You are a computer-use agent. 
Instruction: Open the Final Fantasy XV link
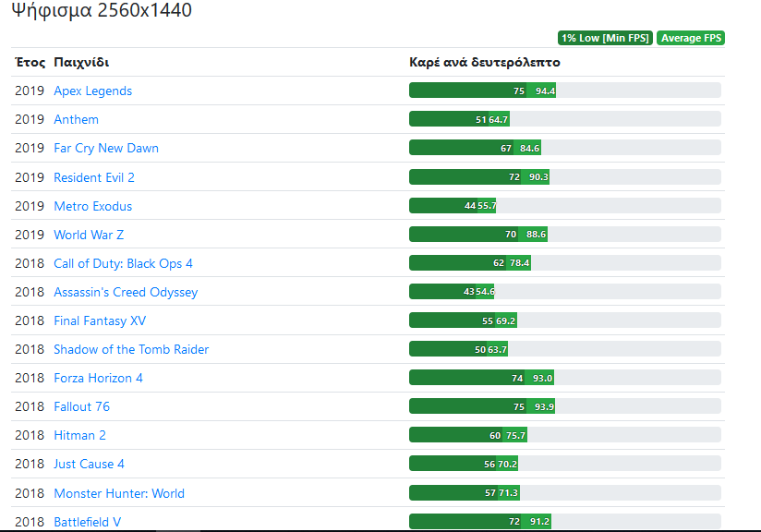100,320
